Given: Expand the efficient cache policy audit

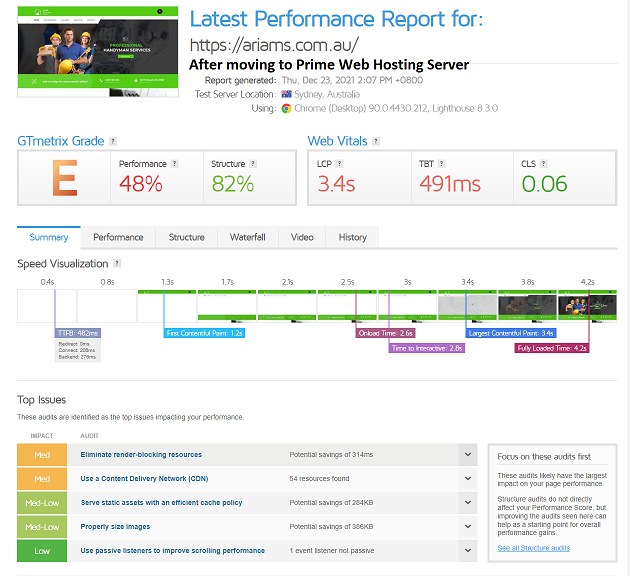Looking at the screenshot, I should pyautogui.click(x=468, y=502).
